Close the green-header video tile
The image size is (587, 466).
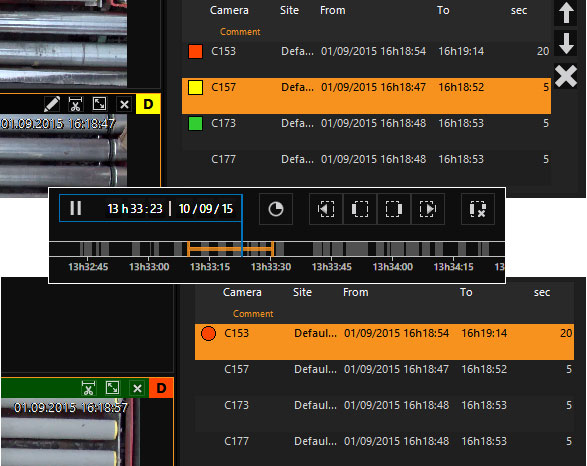(x=137, y=388)
